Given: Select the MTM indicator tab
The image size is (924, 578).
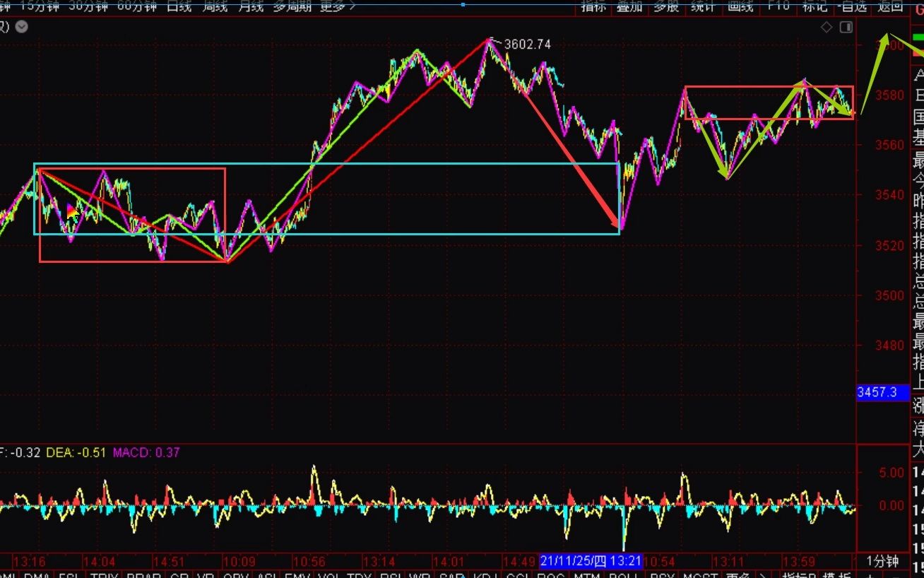Looking at the screenshot, I should click(x=587, y=575).
